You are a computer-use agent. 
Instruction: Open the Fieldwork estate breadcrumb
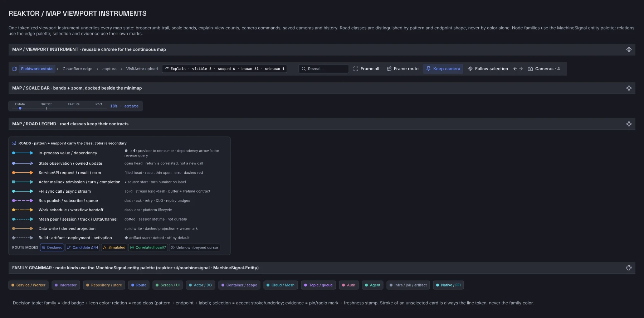[x=37, y=69]
